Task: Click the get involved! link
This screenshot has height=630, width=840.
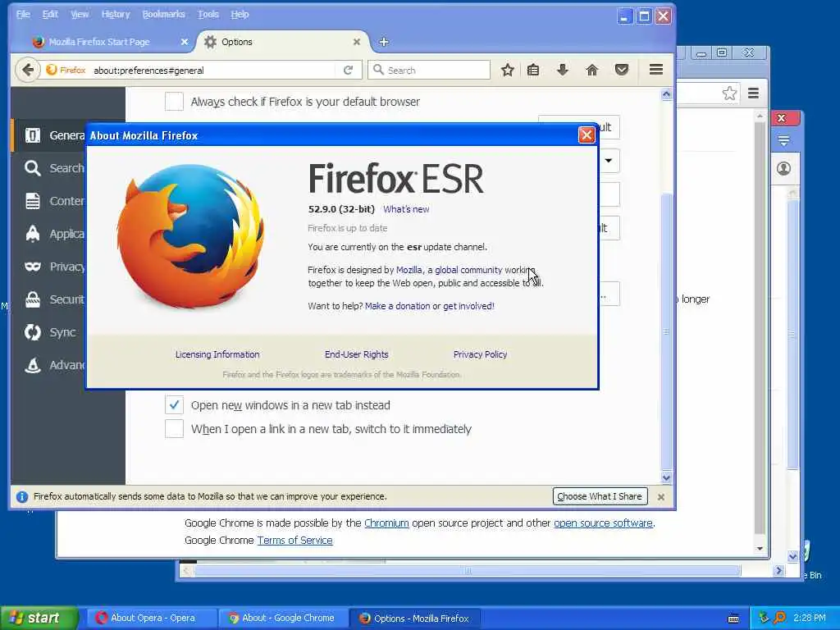Action: [468, 306]
